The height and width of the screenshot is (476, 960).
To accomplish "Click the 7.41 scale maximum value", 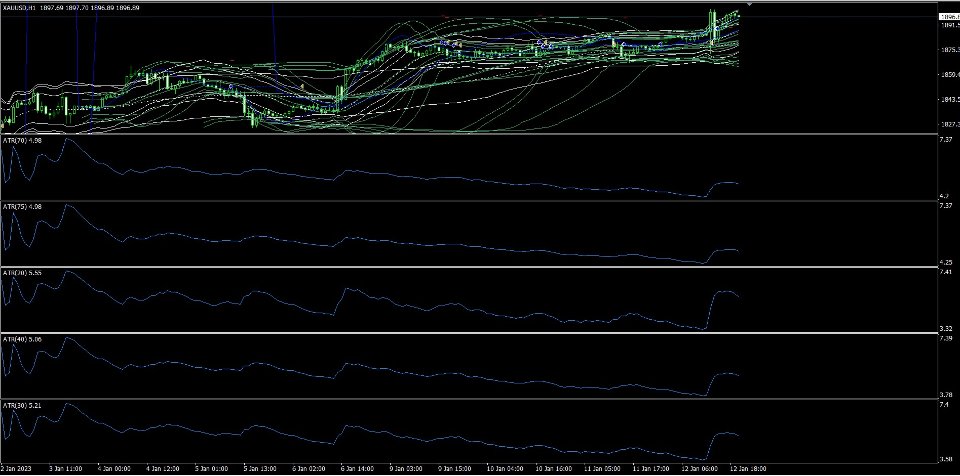I will click(945, 271).
